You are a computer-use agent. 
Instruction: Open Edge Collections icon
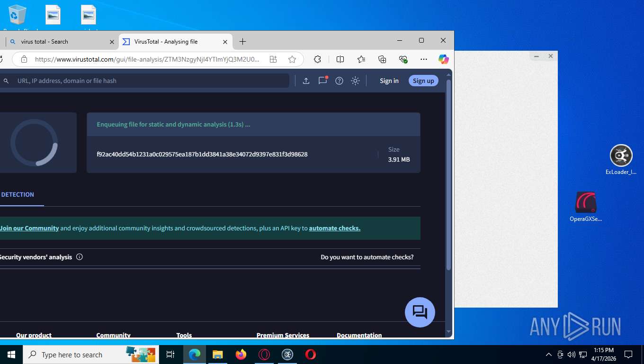click(x=382, y=59)
